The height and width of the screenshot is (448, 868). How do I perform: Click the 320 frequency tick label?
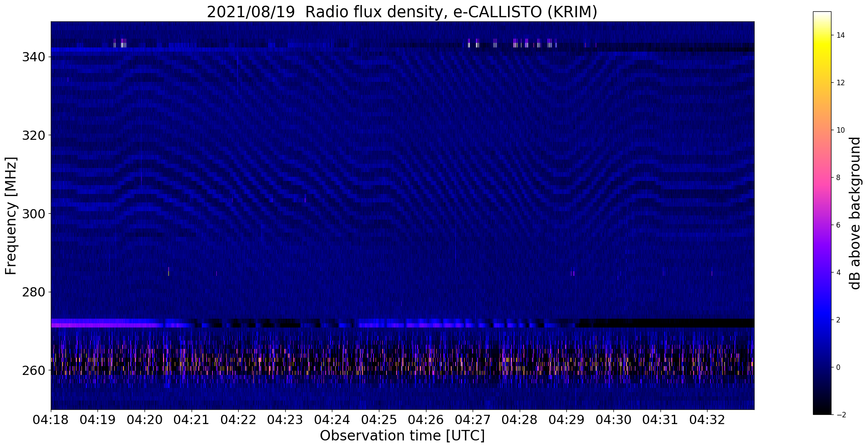(x=34, y=135)
